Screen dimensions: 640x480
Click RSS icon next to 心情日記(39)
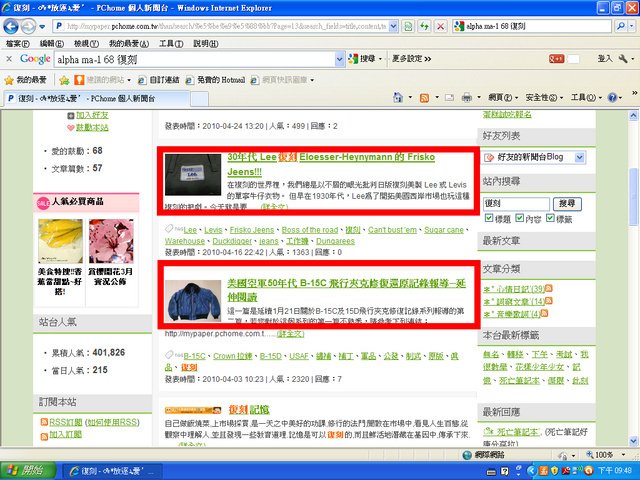tap(549, 288)
